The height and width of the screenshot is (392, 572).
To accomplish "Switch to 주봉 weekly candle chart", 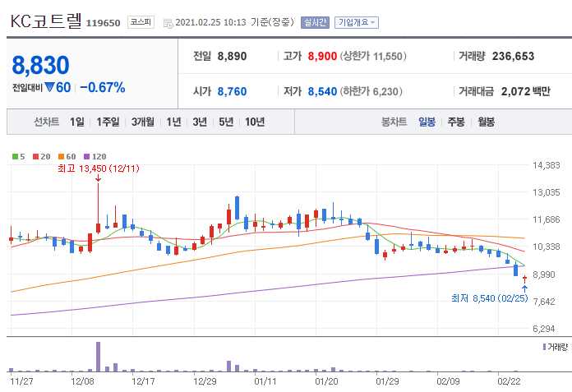I will point(456,122).
